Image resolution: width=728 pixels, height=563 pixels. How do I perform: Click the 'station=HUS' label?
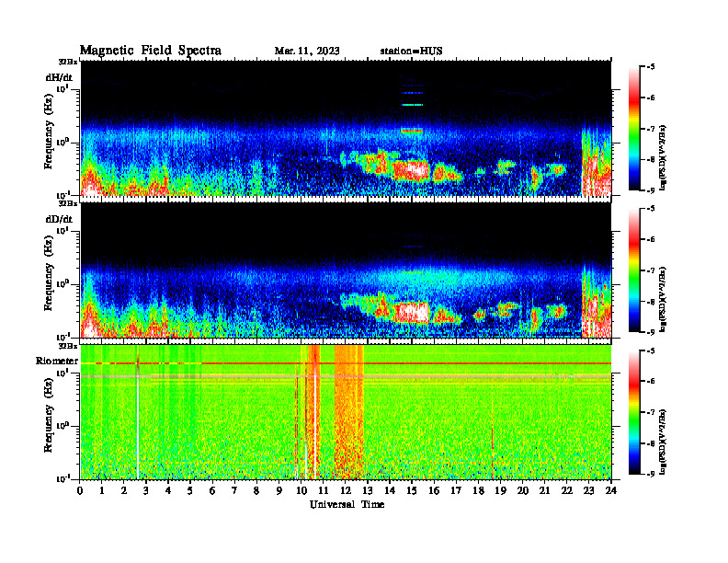411,52
